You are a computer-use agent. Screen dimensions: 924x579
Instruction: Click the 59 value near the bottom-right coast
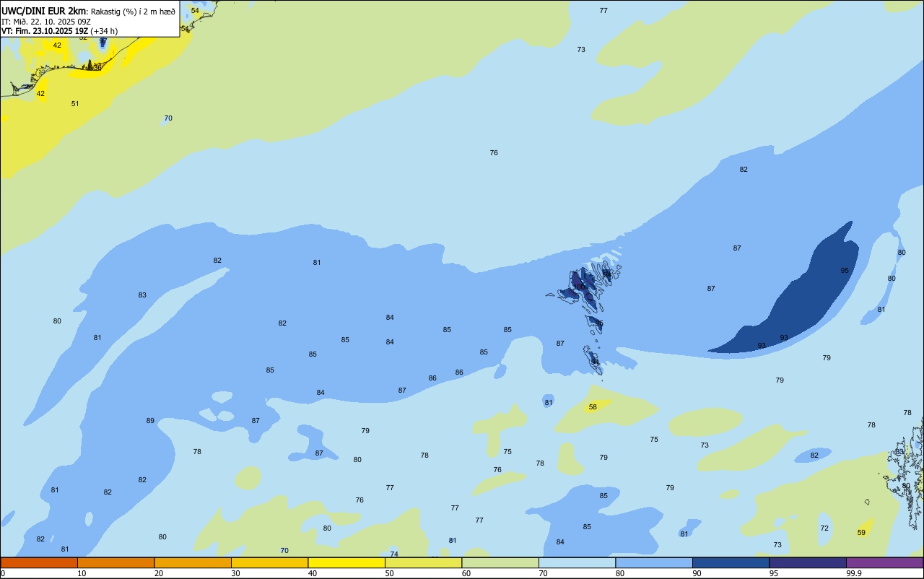[x=861, y=533]
